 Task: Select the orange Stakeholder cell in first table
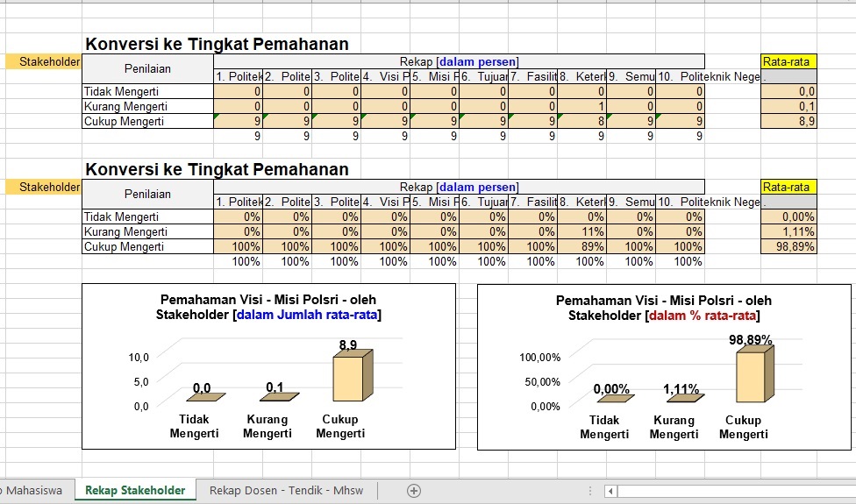[41, 61]
